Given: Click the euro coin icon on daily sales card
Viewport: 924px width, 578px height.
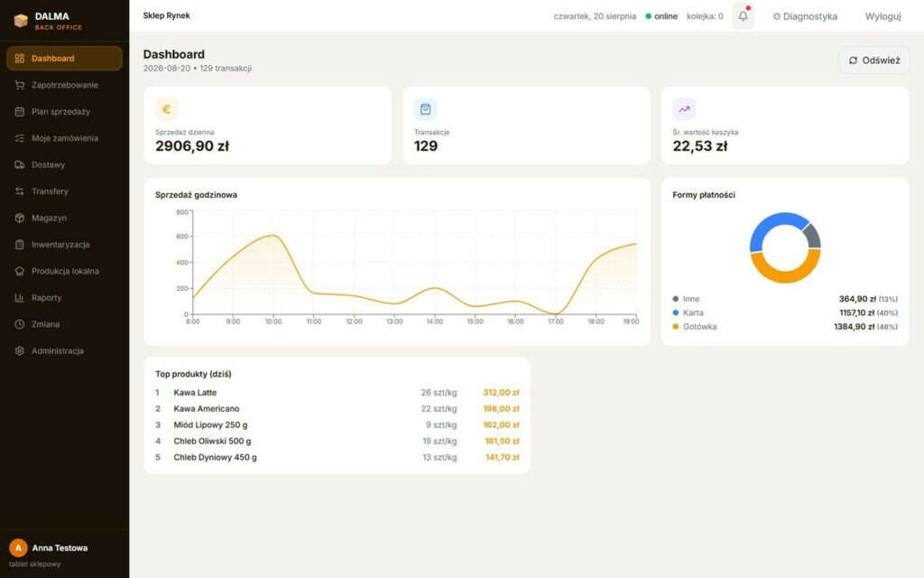Looking at the screenshot, I should 167,109.
